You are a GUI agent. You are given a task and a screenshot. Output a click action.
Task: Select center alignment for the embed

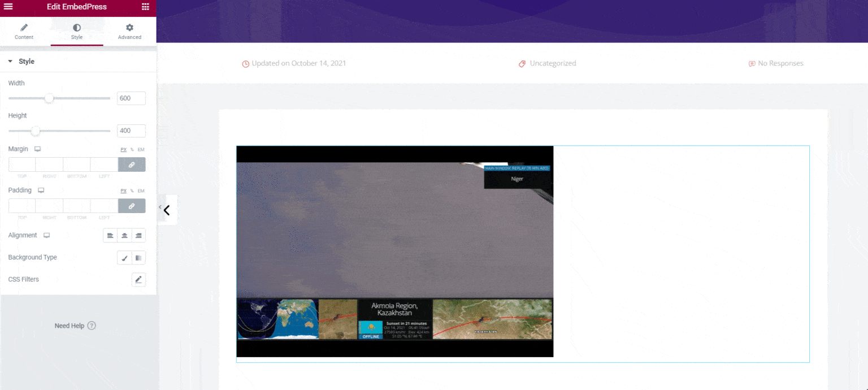click(124, 235)
